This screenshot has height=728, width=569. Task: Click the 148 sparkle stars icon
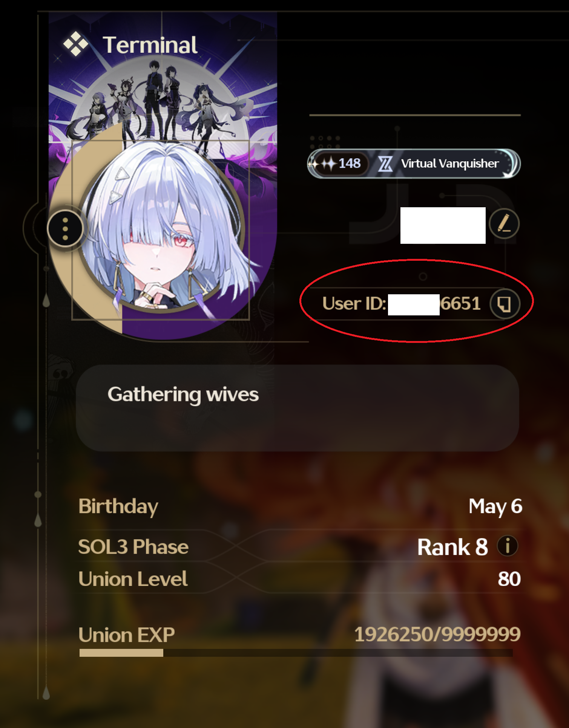coord(324,164)
